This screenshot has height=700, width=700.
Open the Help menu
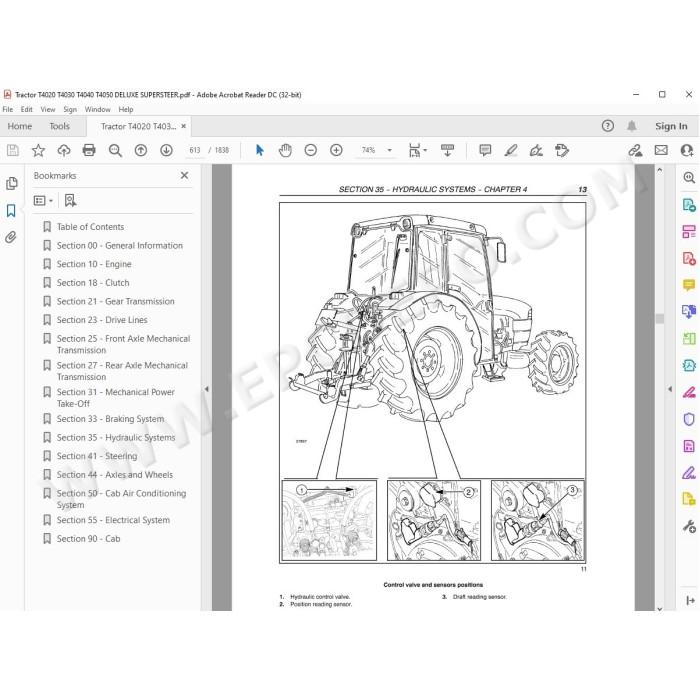pos(126,109)
